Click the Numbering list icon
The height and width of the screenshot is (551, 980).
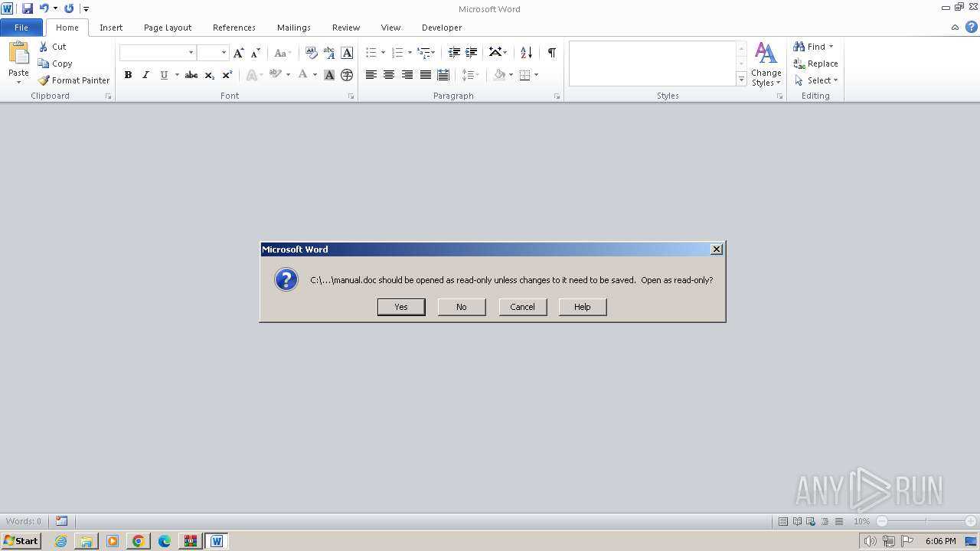coord(397,53)
